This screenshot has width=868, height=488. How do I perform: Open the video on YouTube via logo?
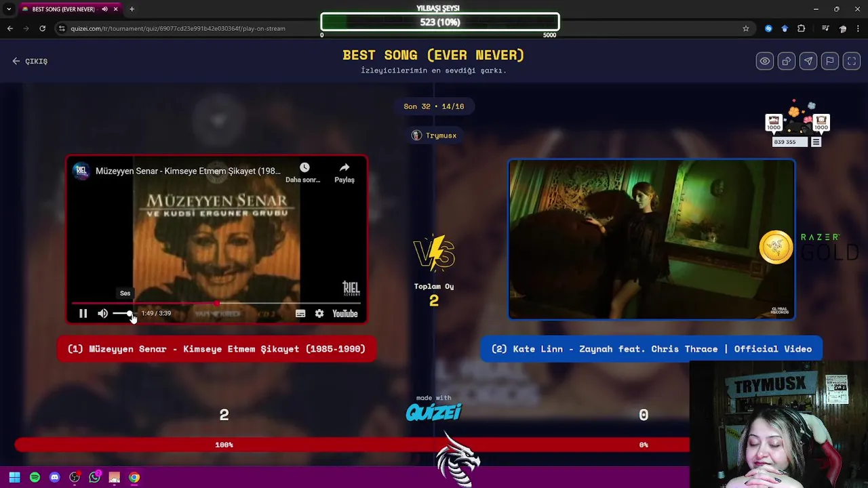(x=344, y=313)
